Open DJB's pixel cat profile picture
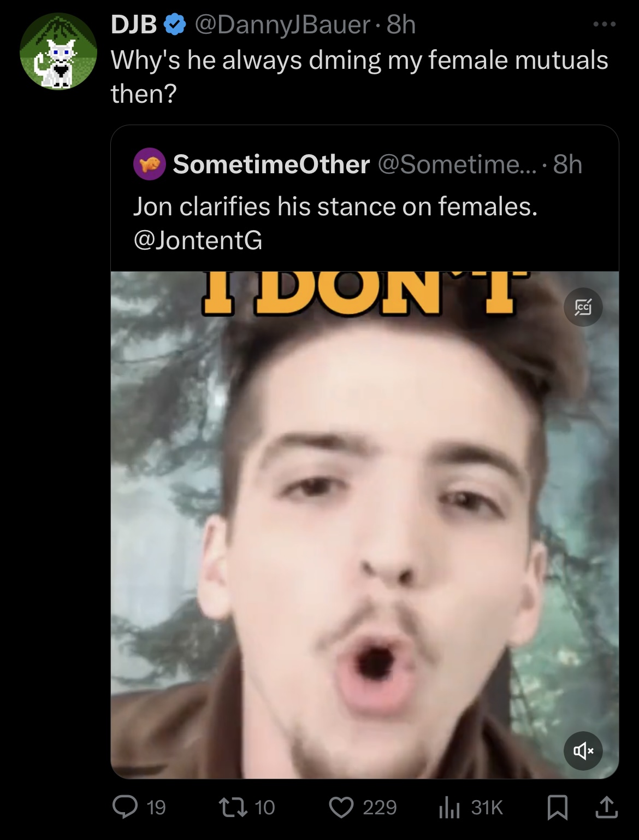 point(58,51)
